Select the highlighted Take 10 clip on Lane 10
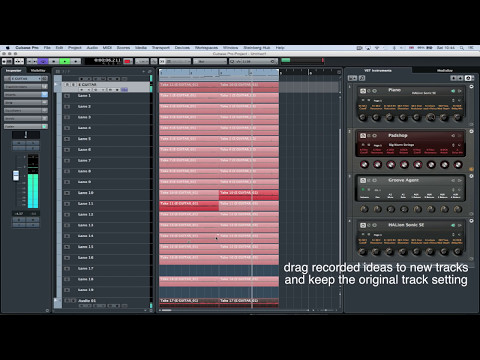Image resolution: width=480 pixels, height=360 pixels. [x=249, y=195]
